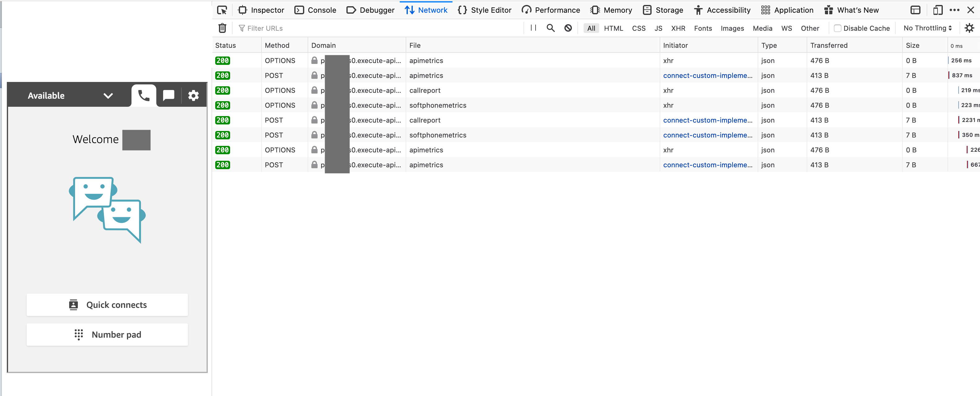This screenshot has height=396, width=980.
Task: Filter requests by Fonts
Action: click(703, 28)
